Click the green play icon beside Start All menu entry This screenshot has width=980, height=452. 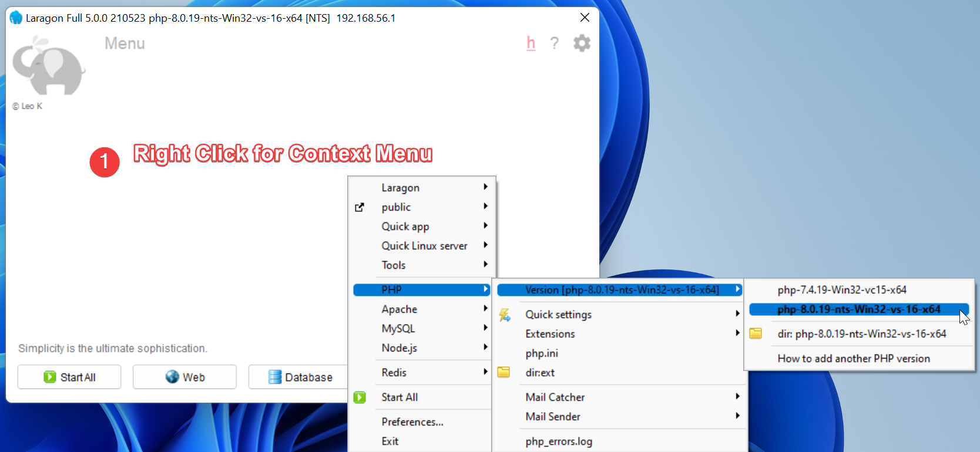point(360,397)
